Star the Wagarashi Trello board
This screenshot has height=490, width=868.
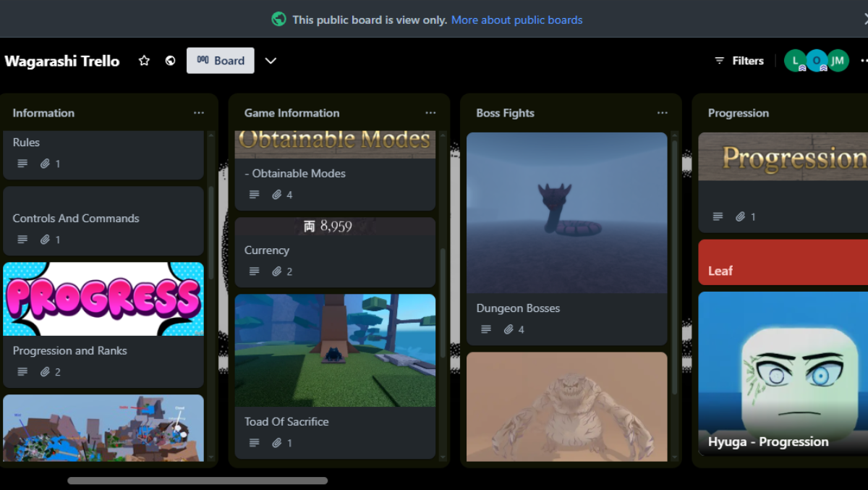[144, 61]
